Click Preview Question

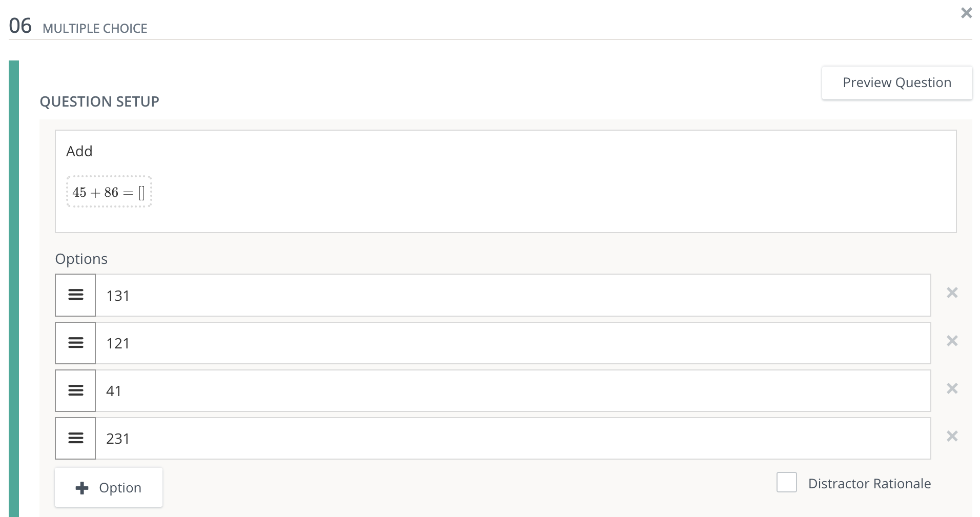[x=896, y=82]
